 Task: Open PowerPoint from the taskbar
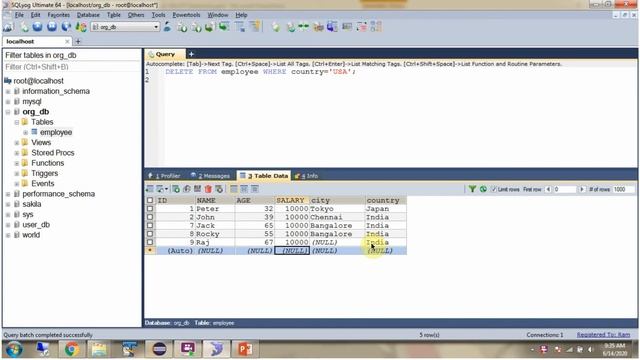pos(245,349)
